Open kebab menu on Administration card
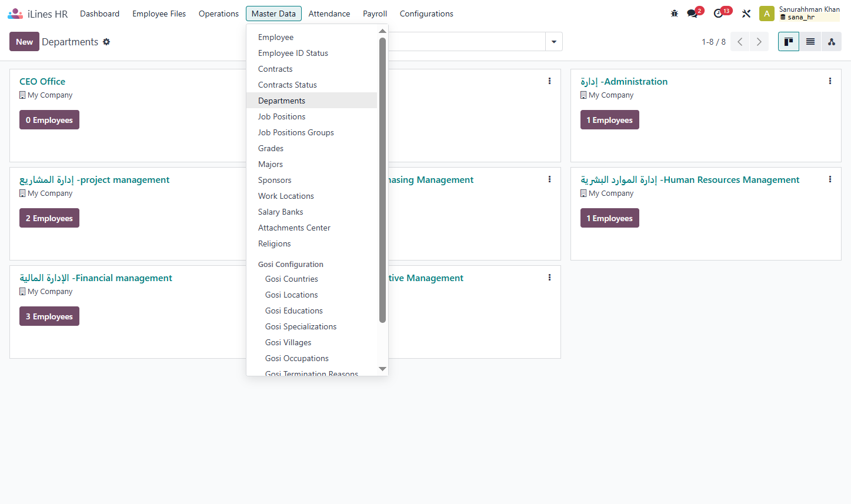This screenshot has width=851, height=504. [830, 81]
